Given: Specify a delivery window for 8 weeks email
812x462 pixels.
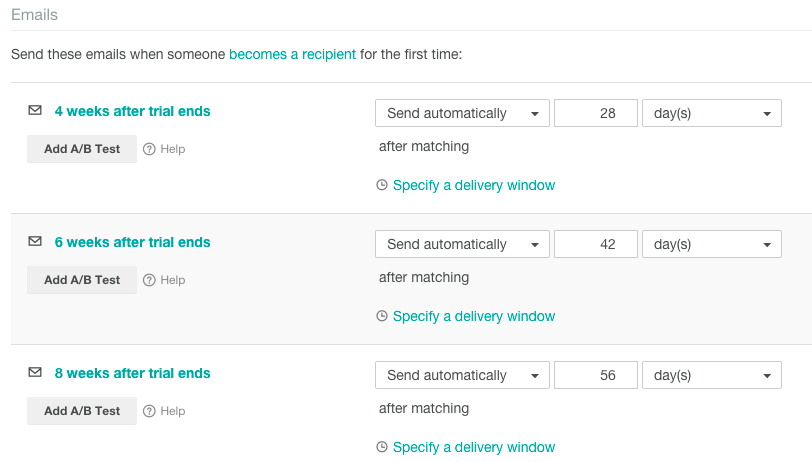Looking at the screenshot, I should point(473,447).
